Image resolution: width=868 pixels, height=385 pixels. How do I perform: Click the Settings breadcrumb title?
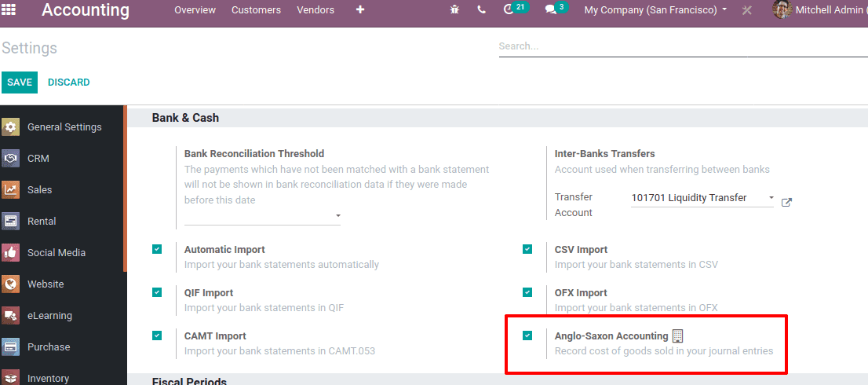(x=29, y=48)
